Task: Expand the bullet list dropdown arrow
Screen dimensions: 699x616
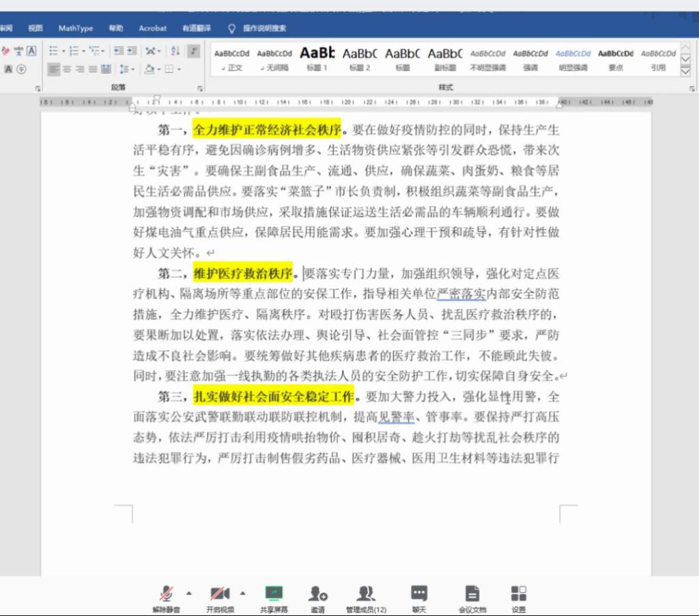Action: tap(63, 51)
